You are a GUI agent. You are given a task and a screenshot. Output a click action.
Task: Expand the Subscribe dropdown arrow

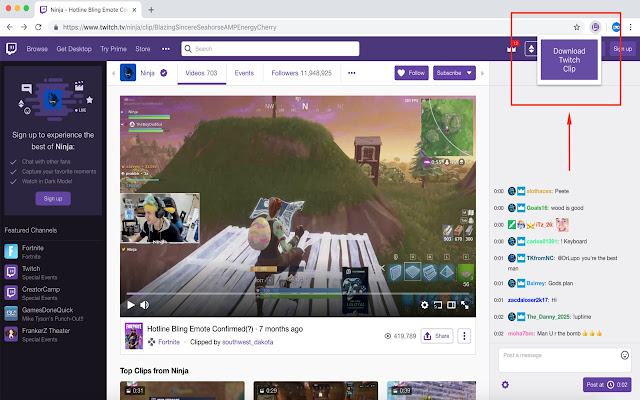(x=469, y=73)
